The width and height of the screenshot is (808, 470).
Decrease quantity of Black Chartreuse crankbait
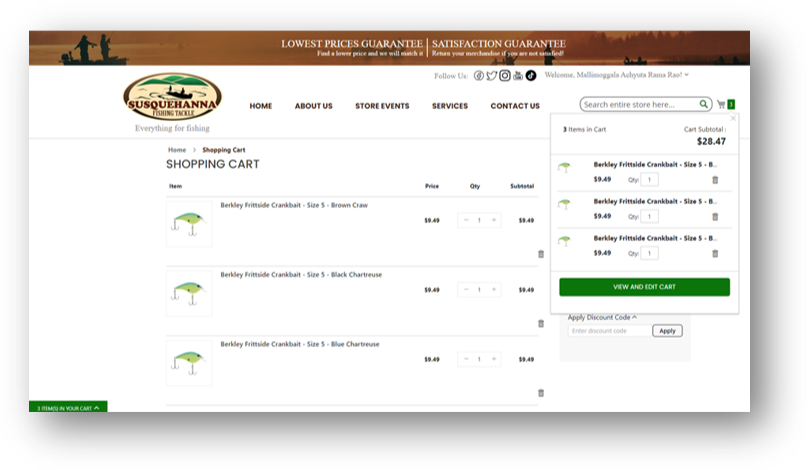[x=466, y=290]
